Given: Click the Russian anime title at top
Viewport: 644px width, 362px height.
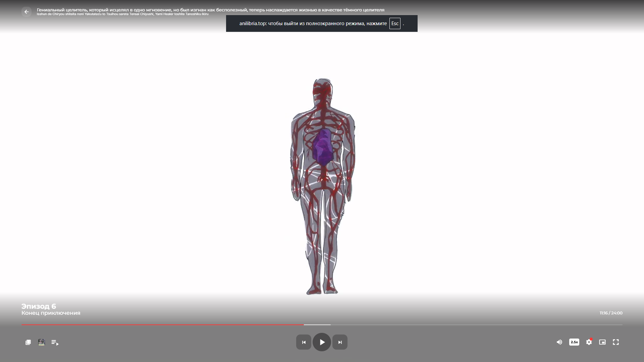Looking at the screenshot, I should [210, 10].
